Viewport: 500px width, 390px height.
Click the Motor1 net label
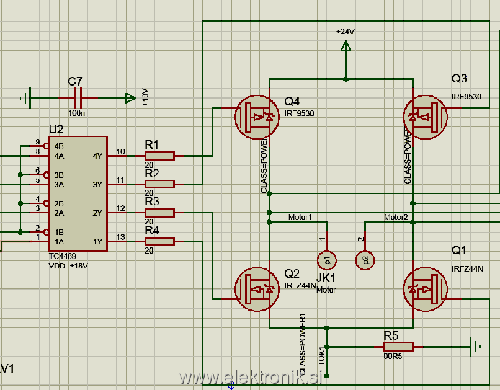click(x=300, y=217)
